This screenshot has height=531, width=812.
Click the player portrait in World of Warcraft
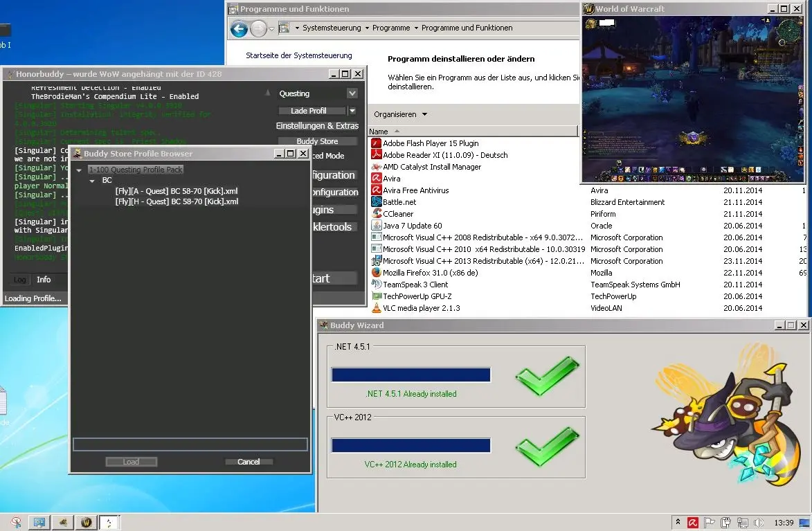point(591,24)
